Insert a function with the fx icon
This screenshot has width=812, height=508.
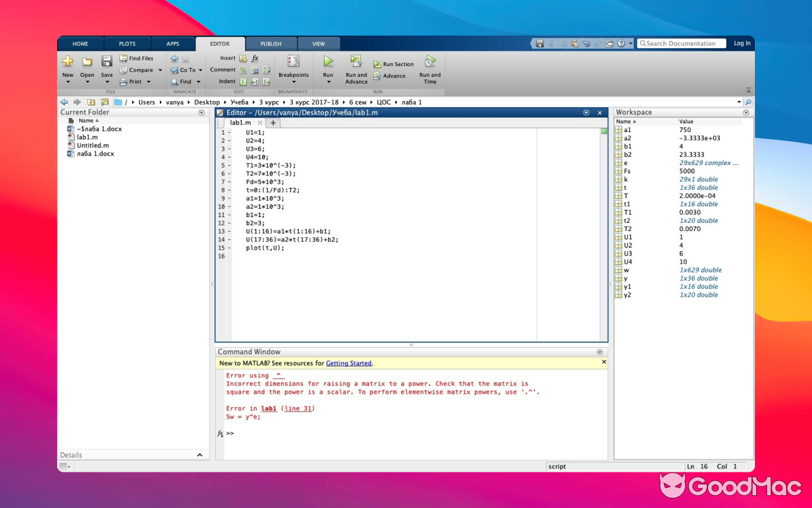point(255,58)
